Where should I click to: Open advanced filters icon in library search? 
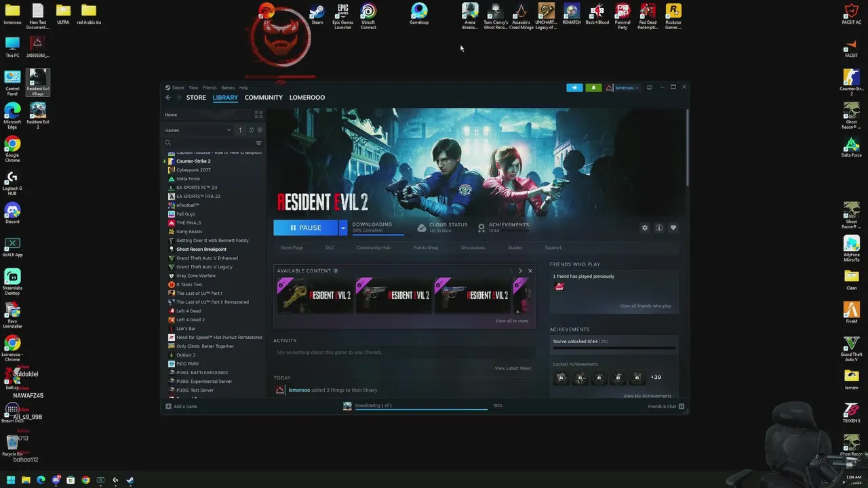[258, 143]
